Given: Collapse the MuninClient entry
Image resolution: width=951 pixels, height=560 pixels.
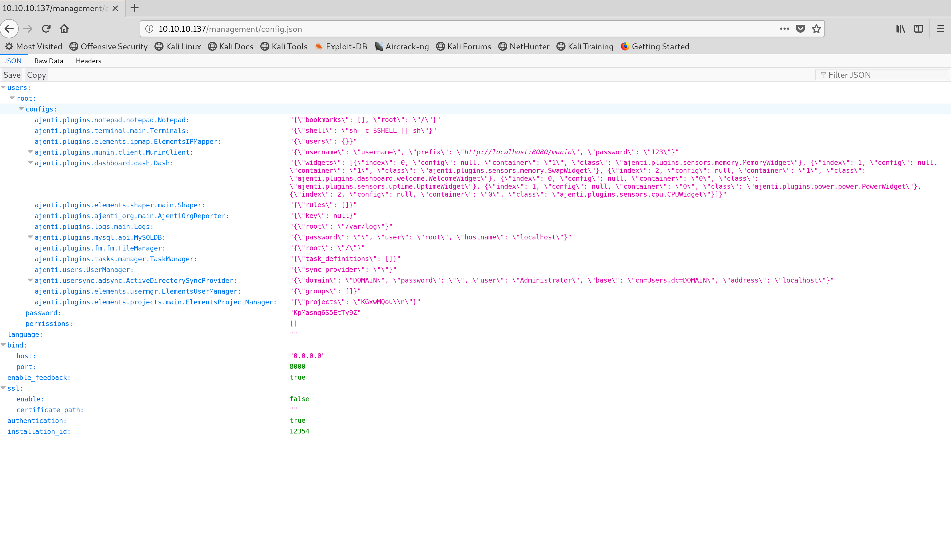Looking at the screenshot, I should [x=30, y=152].
